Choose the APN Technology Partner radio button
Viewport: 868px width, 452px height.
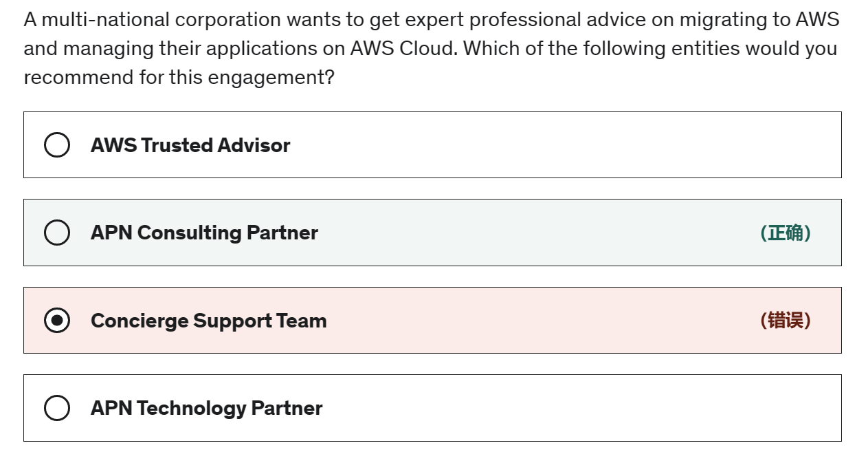pos(57,408)
